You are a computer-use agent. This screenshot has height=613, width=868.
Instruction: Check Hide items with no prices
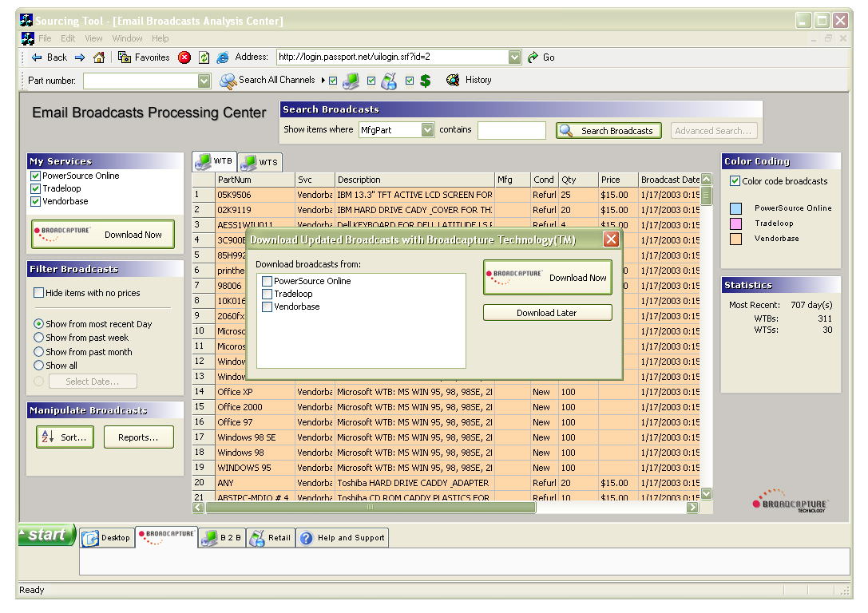[x=39, y=293]
